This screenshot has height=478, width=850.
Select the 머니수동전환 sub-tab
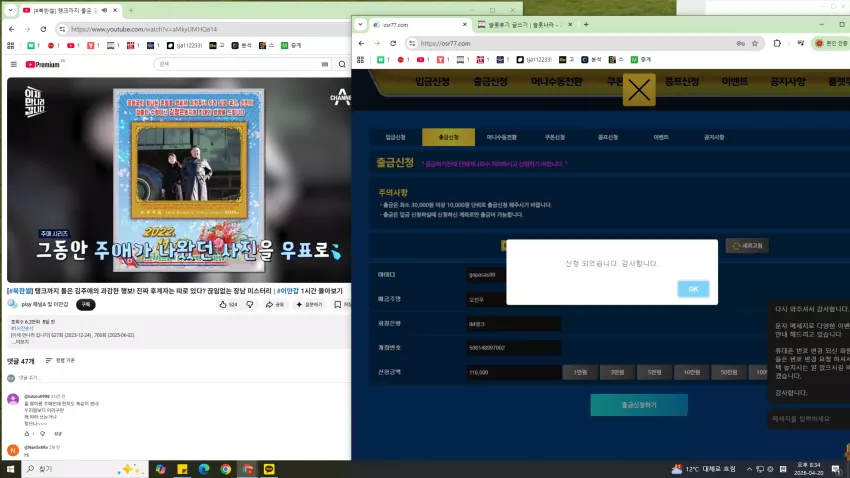click(501, 137)
